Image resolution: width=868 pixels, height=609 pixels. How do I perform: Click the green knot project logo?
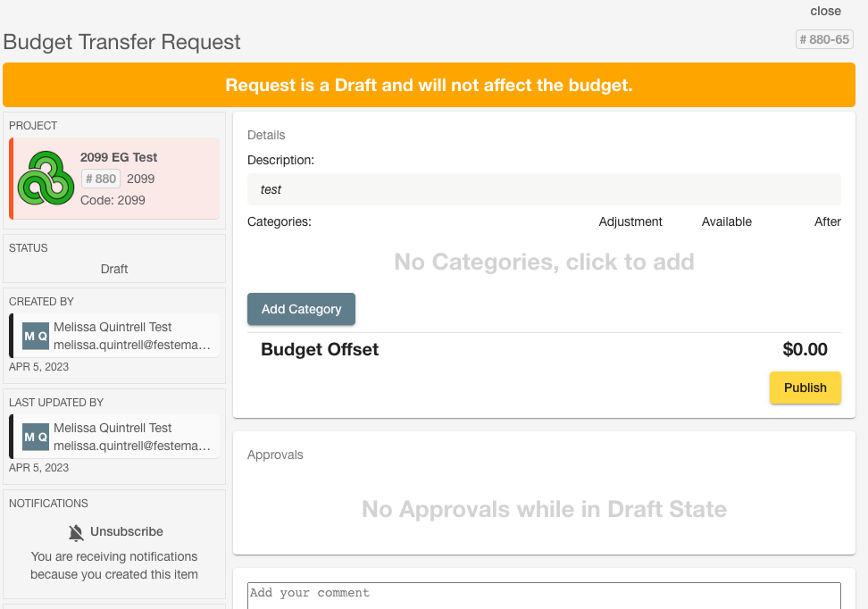(x=46, y=179)
